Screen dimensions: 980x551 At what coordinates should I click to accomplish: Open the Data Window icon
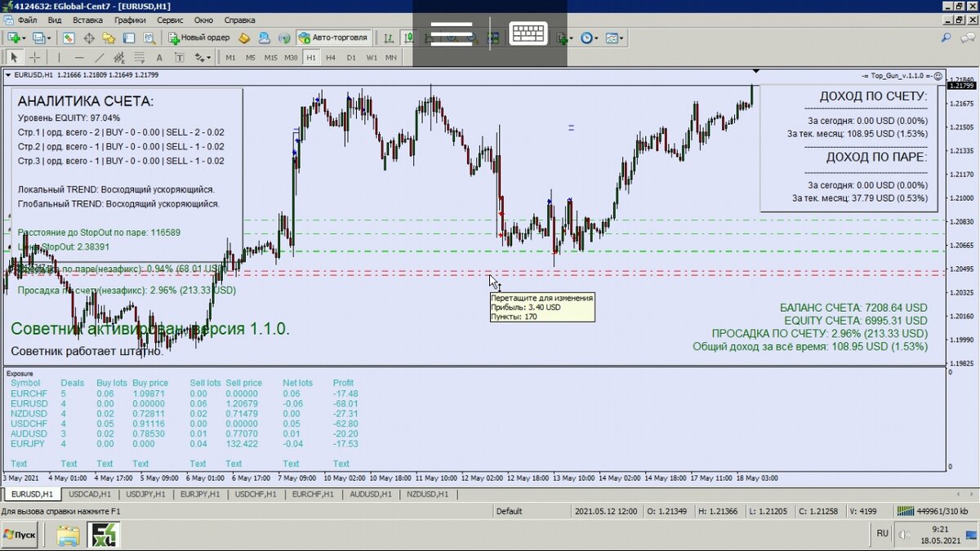pyautogui.click(x=89, y=38)
